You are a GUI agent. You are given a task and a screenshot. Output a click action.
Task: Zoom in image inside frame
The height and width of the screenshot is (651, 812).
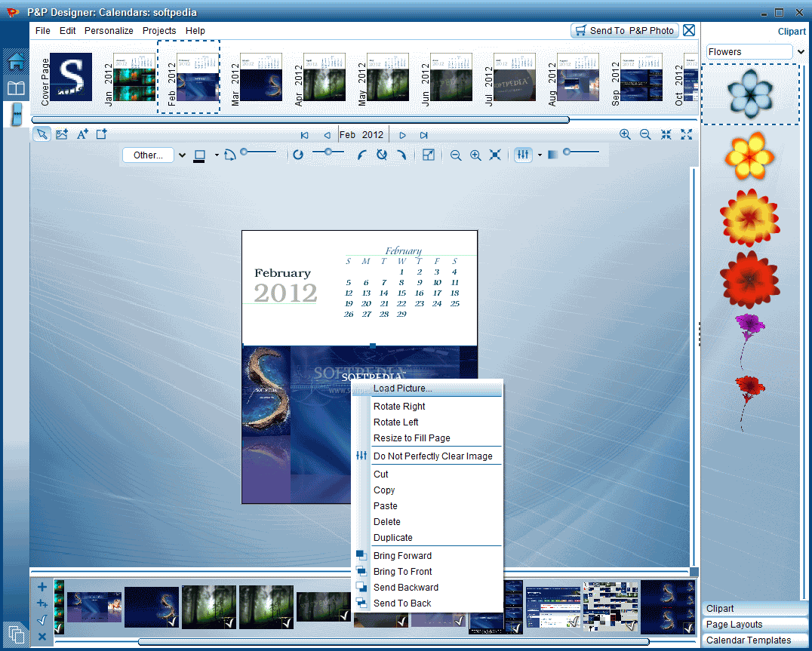point(475,155)
